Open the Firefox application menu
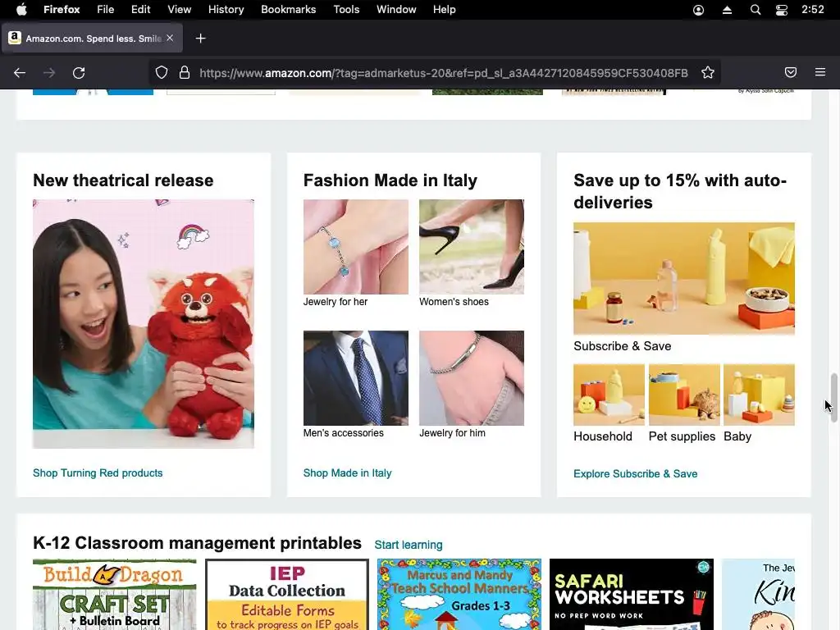Image resolution: width=840 pixels, height=630 pixels. 62,10
